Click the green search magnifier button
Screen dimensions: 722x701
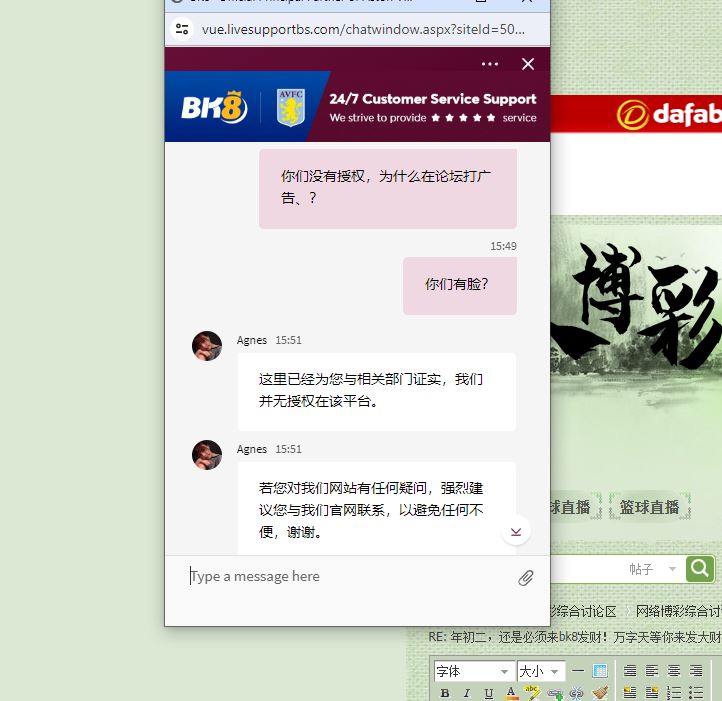tap(700, 568)
